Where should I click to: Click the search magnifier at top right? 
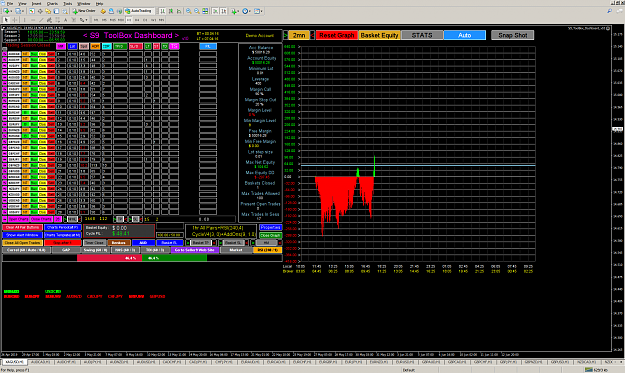pyautogui.click(x=609, y=11)
